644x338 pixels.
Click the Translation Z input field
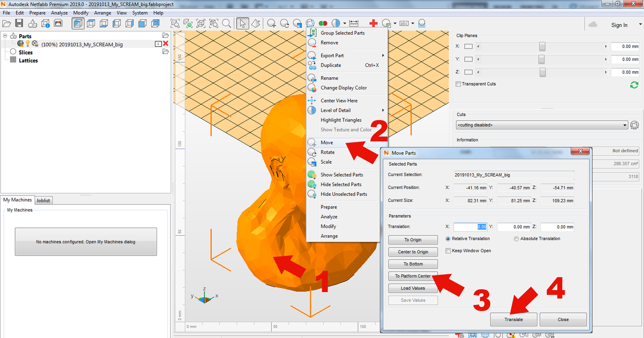[x=557, y=227]
